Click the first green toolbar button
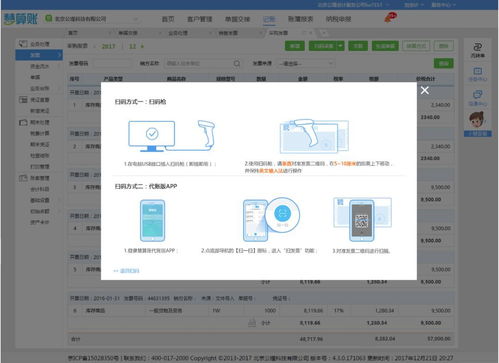 tap(295, 46)
